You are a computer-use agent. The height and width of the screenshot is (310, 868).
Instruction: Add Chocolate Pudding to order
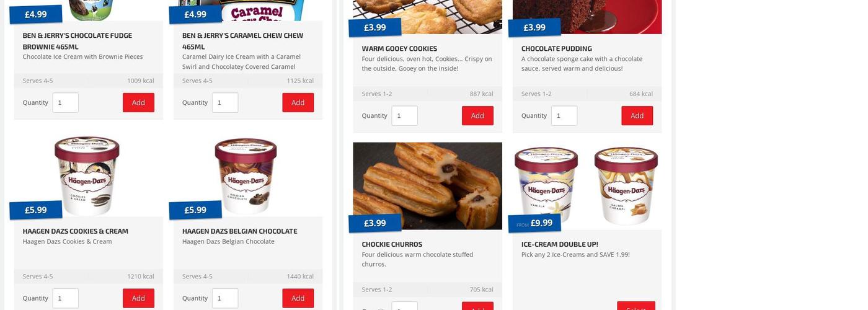click(637, 115)
